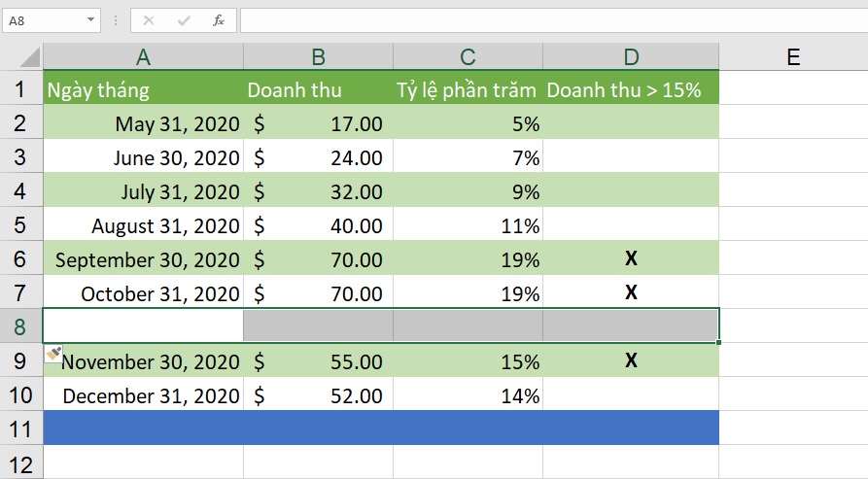Viewport: 868px width, 479px height.
Task: Select row 2 header
Action: (x=21, y=122)
